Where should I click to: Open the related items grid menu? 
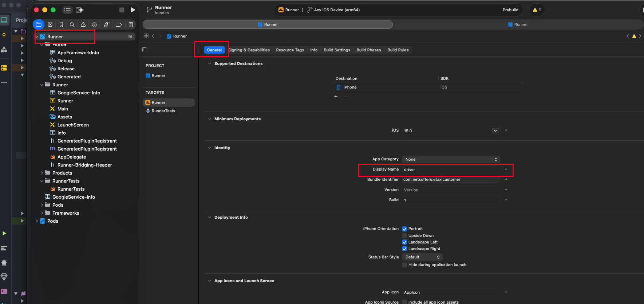146,36
